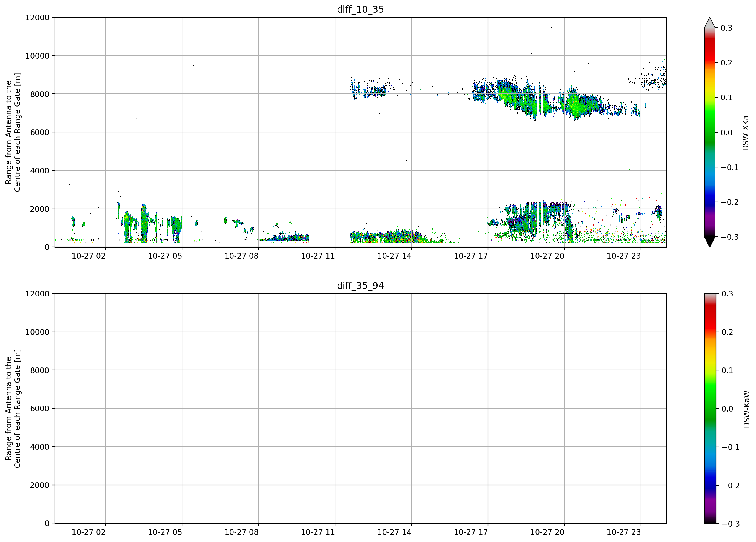Click the 10-27 14 time tick in diff_35_94
The width and height of the screenshot is (756, 542).
click(394, 532)
